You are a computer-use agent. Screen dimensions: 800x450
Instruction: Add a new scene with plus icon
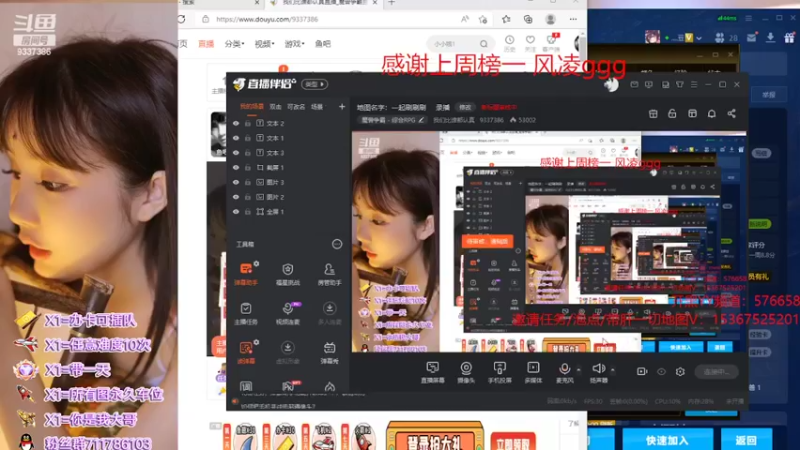[x=342, y=107]
